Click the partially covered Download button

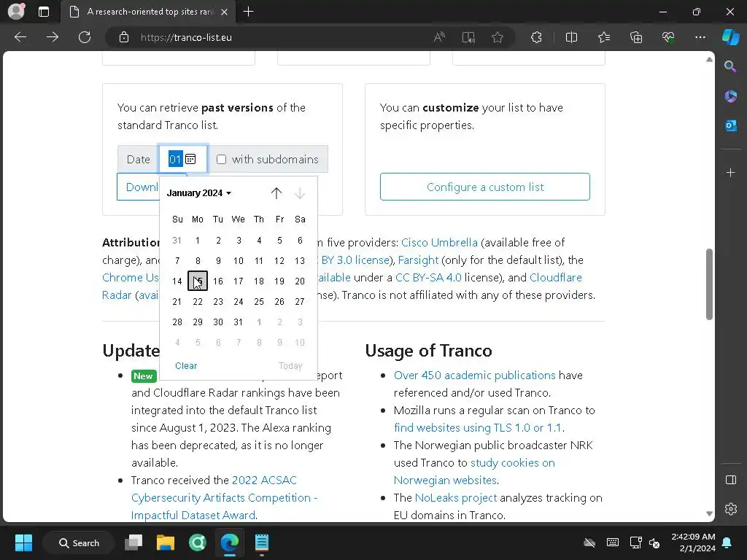click(x=138, y=187)
